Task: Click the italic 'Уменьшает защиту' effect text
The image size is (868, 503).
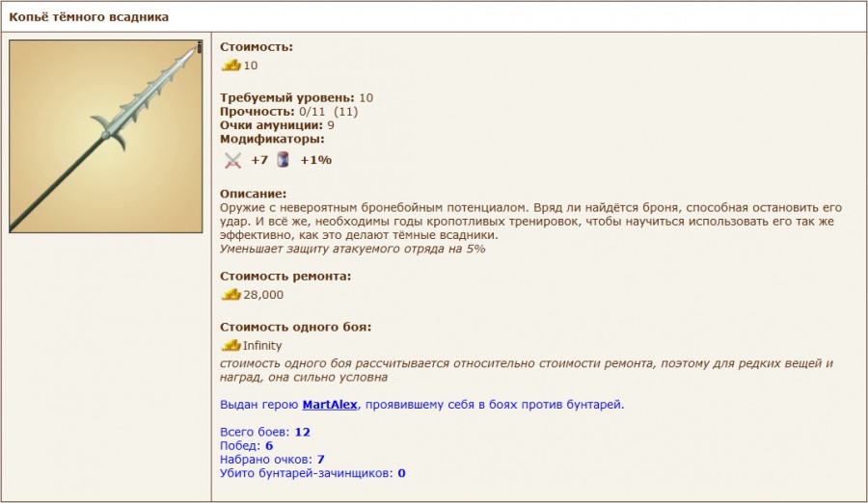Action: (x=352, y=249)
